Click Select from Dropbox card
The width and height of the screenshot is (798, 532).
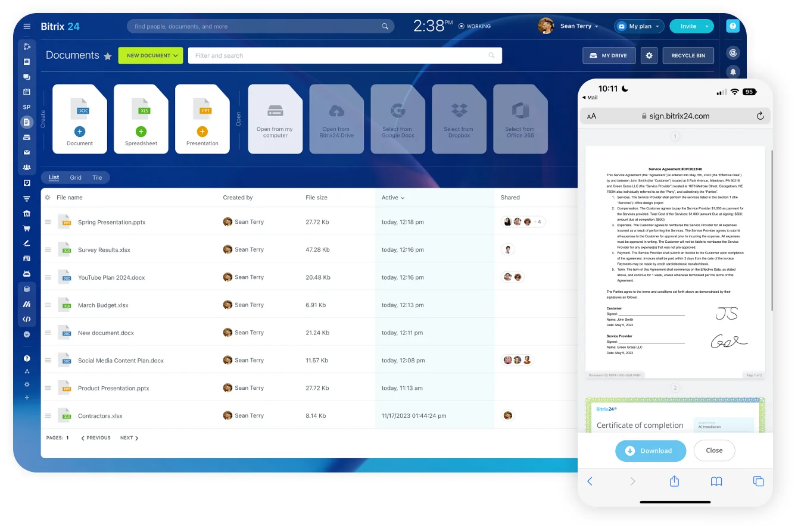pos(459,119)
